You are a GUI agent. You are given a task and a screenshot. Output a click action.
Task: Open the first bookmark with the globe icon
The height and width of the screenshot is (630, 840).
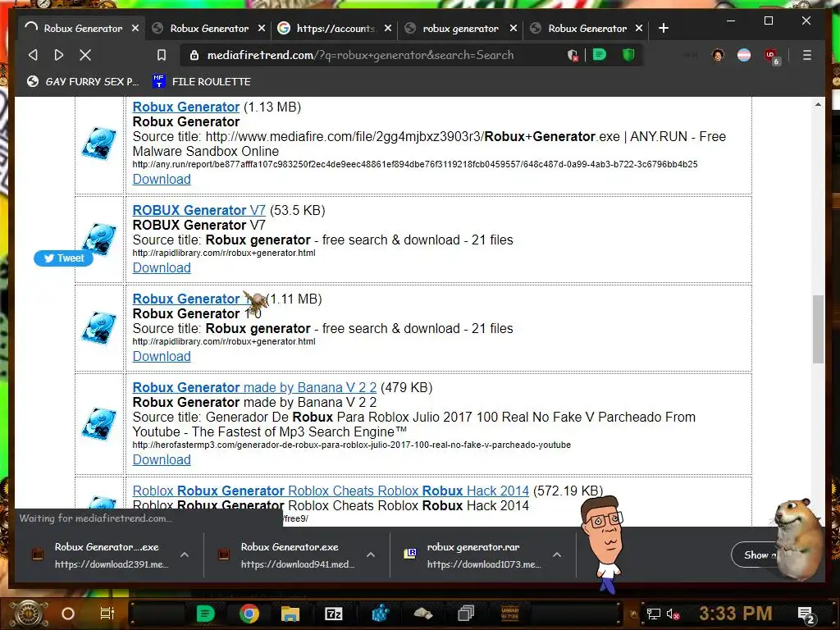[x=83, y=81]
